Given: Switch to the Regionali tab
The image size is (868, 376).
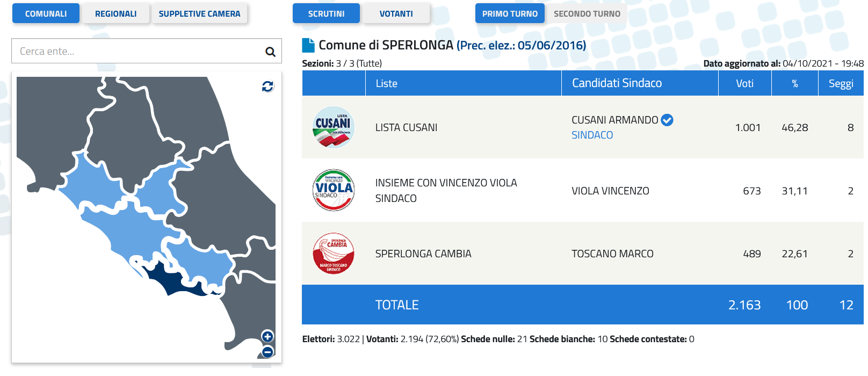Looking at the screenshot, I should click(115, 13).
